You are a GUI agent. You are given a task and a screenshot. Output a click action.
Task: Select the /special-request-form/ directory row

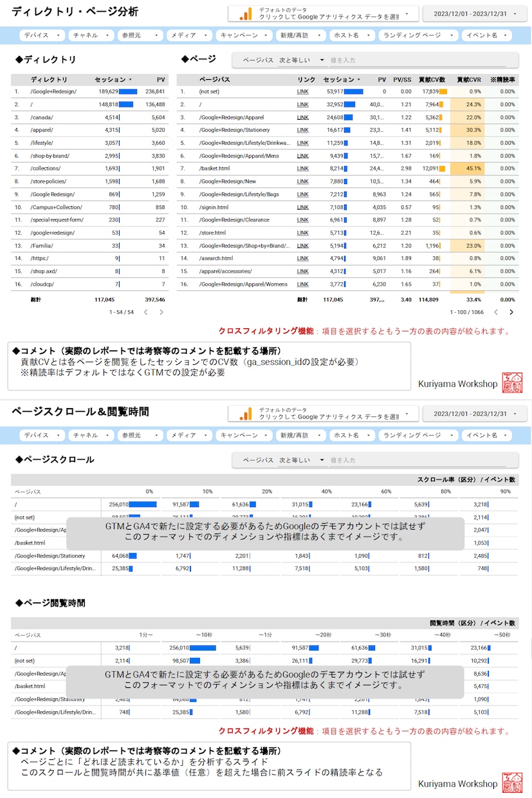tap(90, 220)
